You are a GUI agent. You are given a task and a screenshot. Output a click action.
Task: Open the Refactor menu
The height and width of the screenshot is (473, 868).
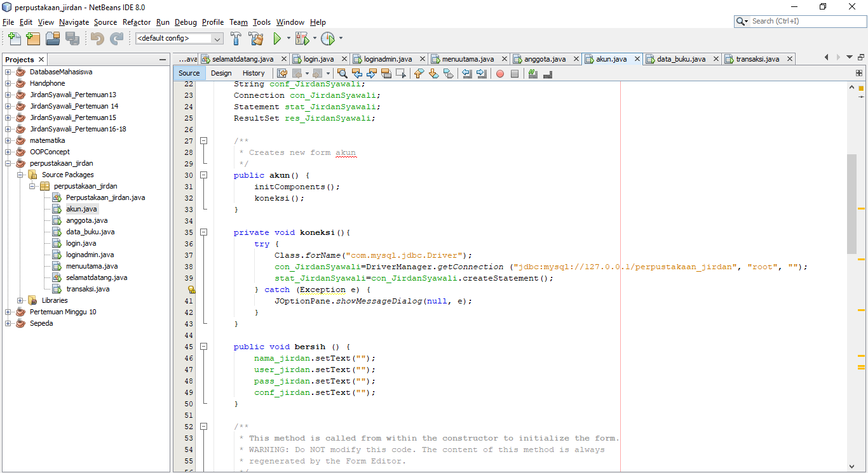[x=137, y=22]
